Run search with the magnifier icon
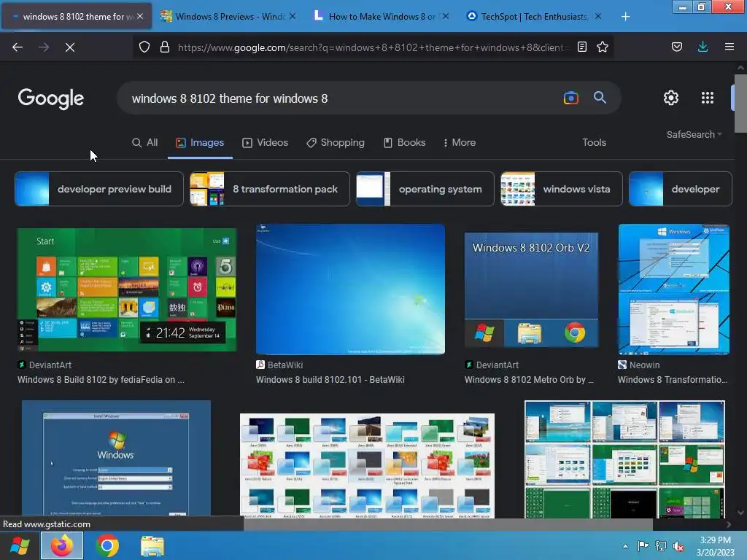 600,98
